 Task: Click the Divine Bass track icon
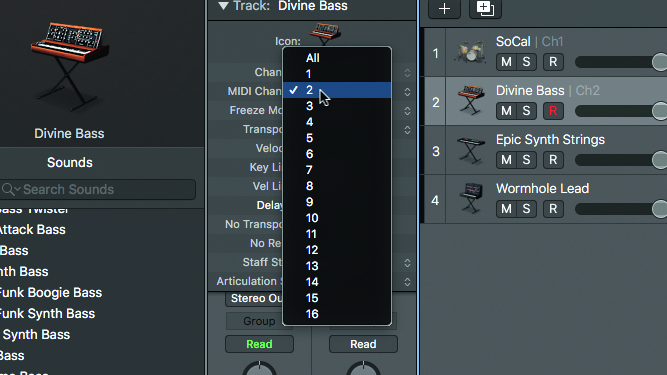[470, 101]
